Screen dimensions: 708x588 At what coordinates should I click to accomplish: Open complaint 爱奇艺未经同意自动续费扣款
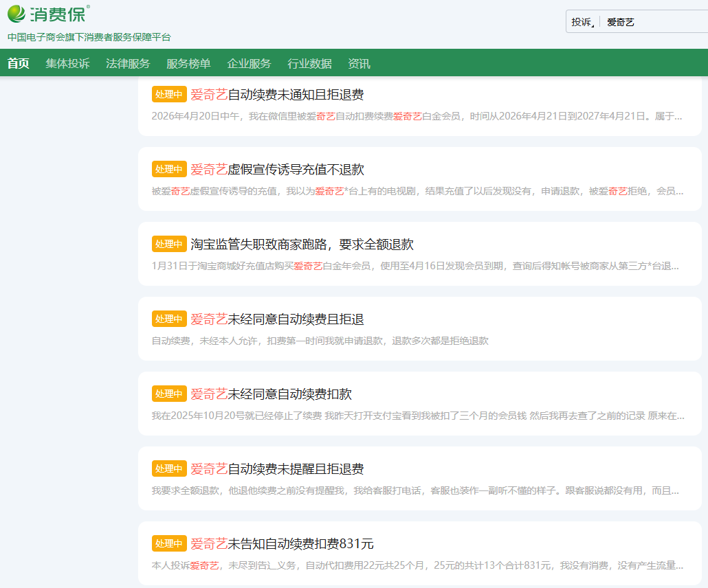coord(271,394)
